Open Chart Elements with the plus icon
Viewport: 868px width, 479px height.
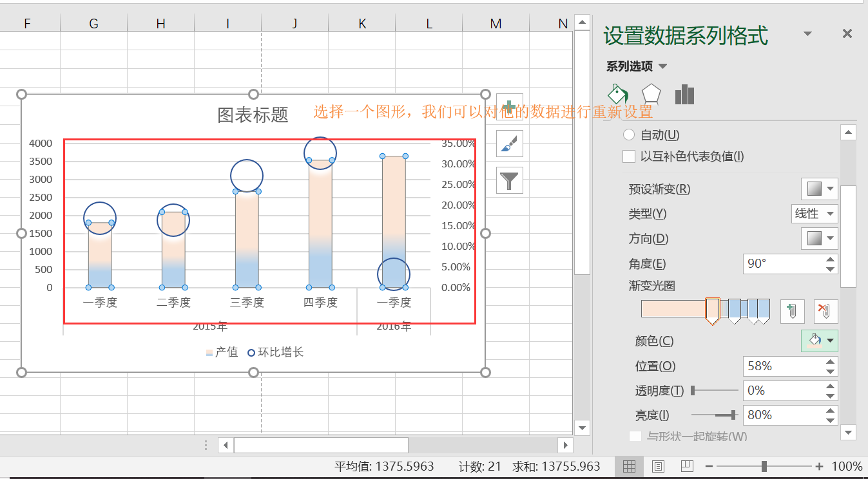click(x=508, y=107)
